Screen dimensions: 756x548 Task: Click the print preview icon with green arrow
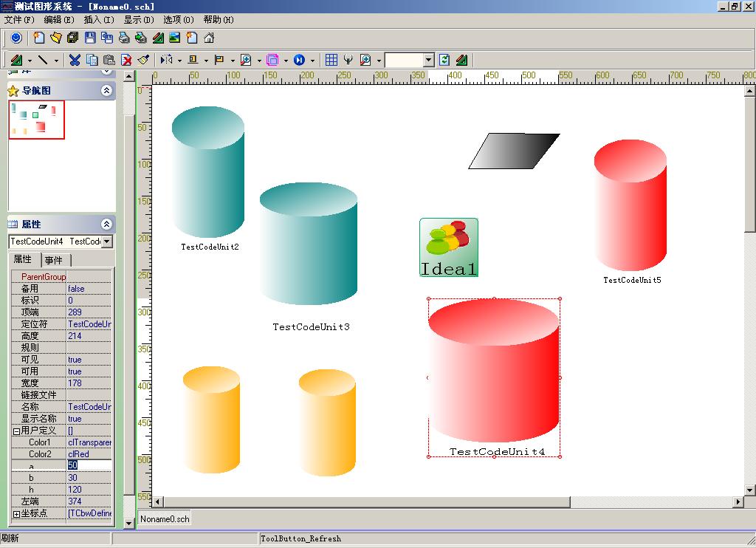[x=141, y=38]
